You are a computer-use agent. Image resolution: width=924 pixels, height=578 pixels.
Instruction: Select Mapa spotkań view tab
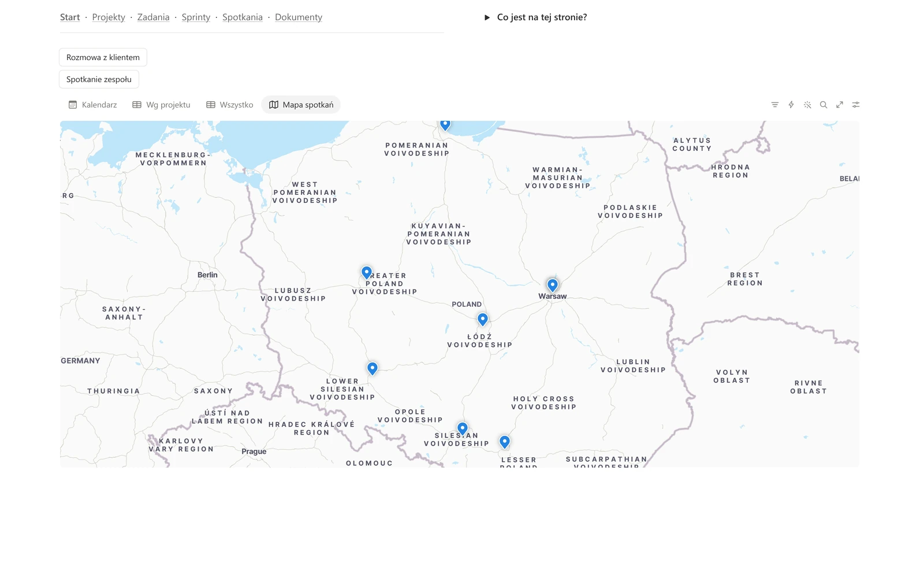301,105
